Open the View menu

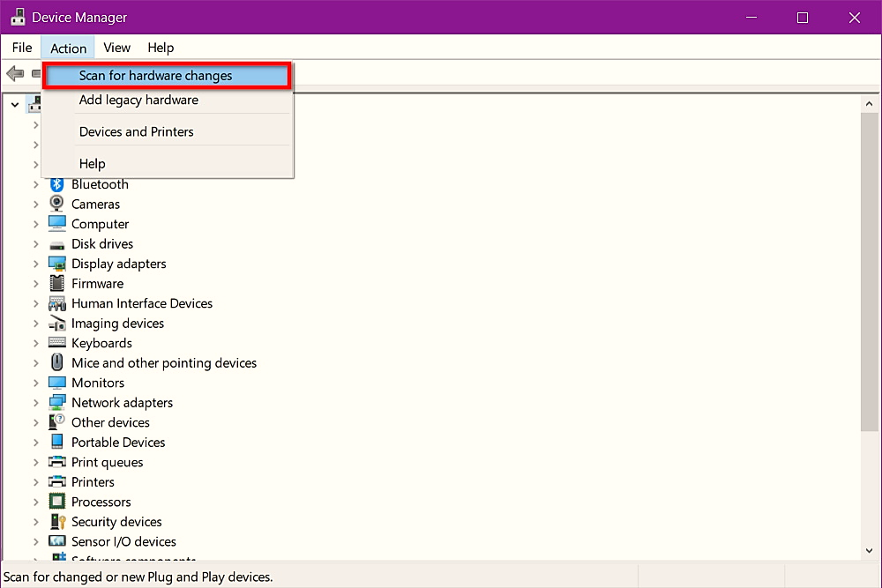(x=116, y=48)
